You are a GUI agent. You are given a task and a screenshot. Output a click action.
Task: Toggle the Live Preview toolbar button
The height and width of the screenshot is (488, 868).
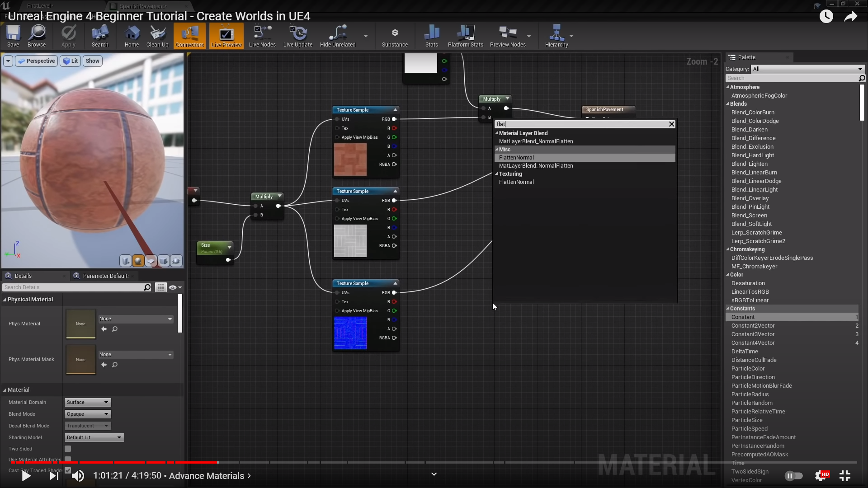point(226,36)
